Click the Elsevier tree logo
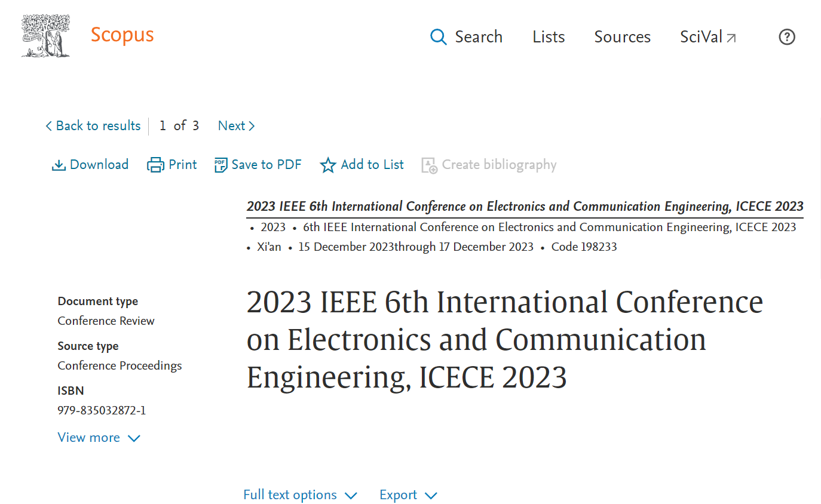The width and height of the screenshot is (821, 504). [45, 36]
